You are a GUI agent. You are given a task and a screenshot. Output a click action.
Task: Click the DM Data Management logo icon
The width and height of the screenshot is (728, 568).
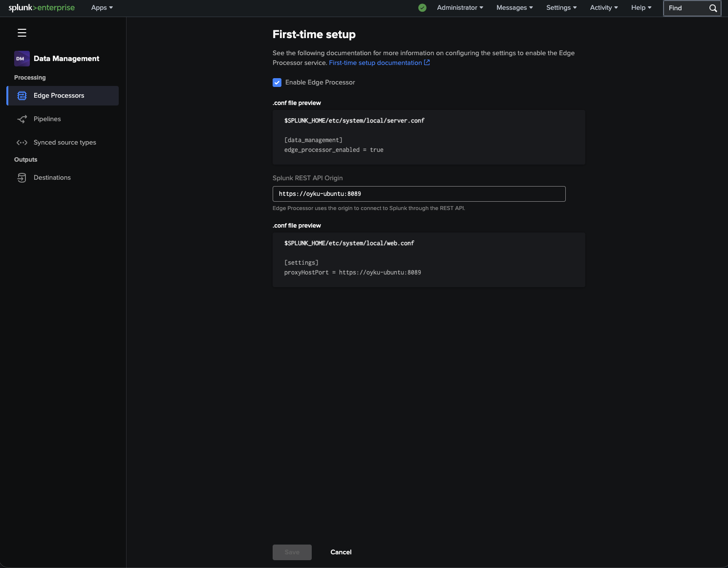pyautogui.click(x=22, y=59)
